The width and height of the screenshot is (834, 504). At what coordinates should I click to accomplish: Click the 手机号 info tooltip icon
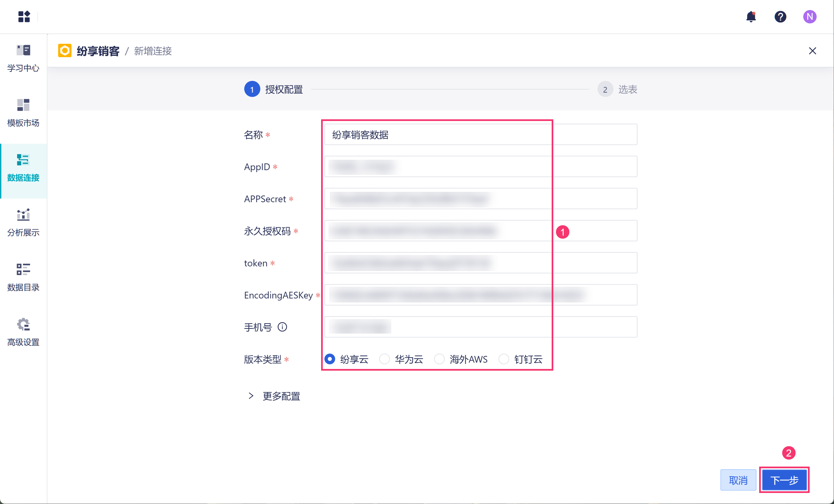point(282,327)
